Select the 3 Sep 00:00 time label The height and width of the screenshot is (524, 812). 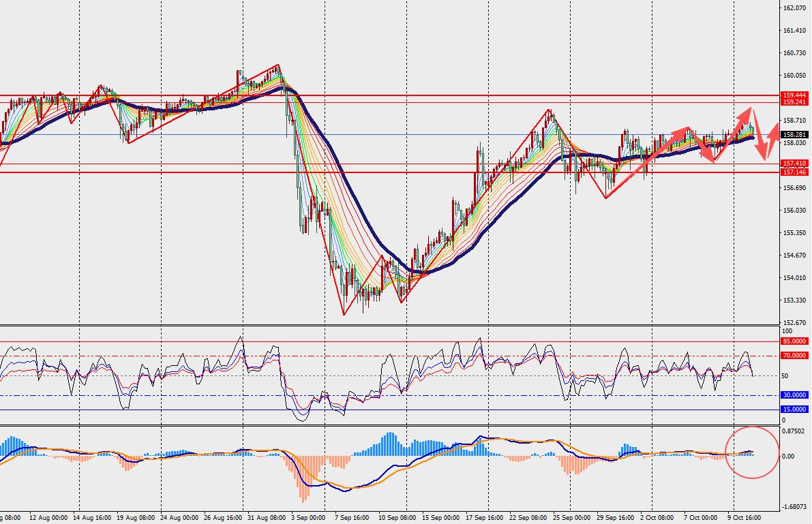pyautogui.click(x=308, y=518)
